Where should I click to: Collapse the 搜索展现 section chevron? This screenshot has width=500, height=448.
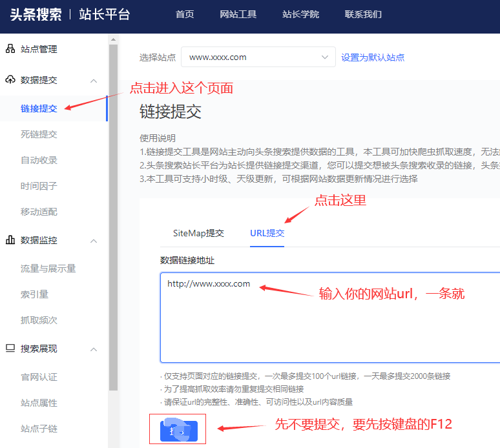pos(94,349)
